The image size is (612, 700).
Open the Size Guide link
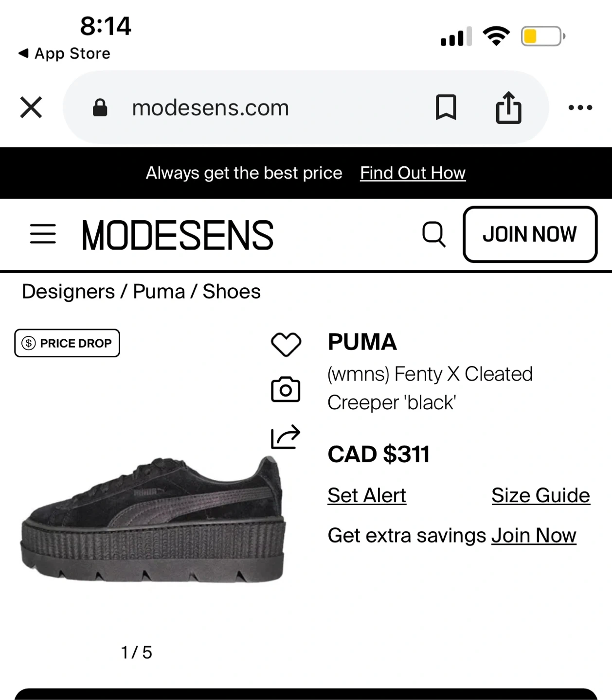coord(540,495)
